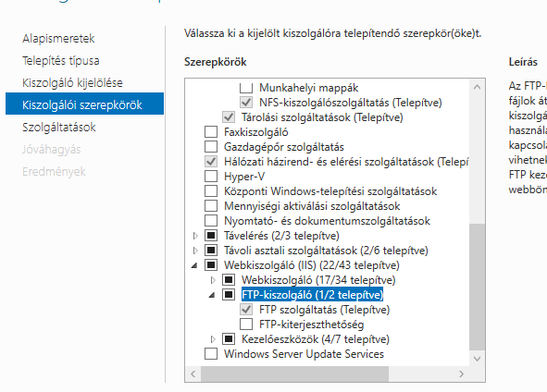The width and height of the screenshot is (547, 392).
Task: Check the Faxkiszolgáló role checkbox
Action: coord(211,132)
